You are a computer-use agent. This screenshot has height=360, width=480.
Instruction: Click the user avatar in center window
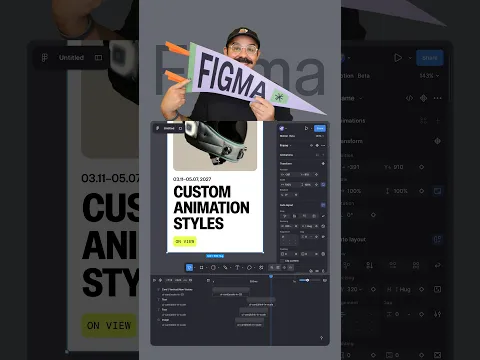click(281, 128)
